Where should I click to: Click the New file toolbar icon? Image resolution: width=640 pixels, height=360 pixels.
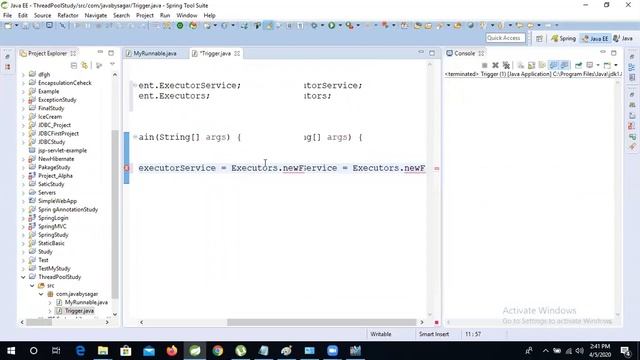point(8,26)
